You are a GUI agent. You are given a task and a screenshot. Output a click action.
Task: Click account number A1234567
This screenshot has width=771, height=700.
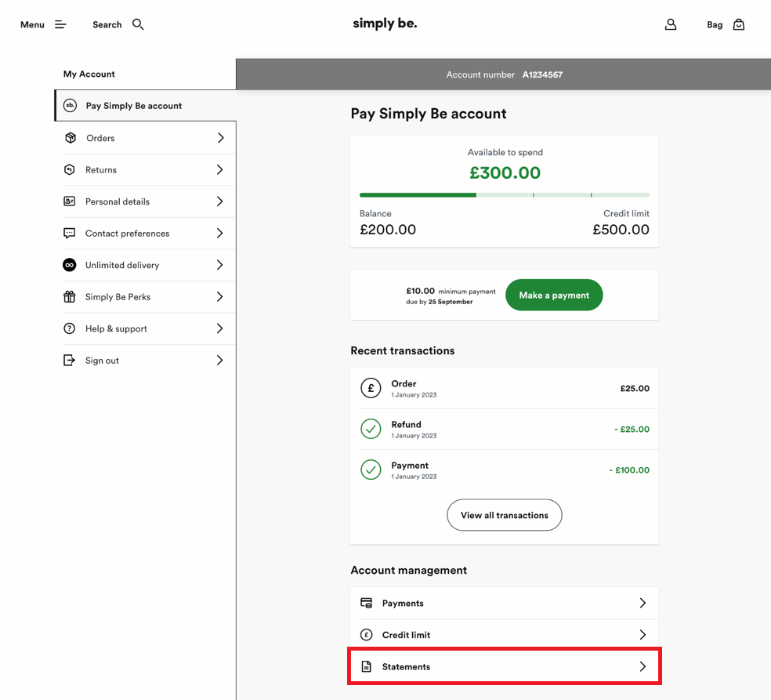click(542, 74)
